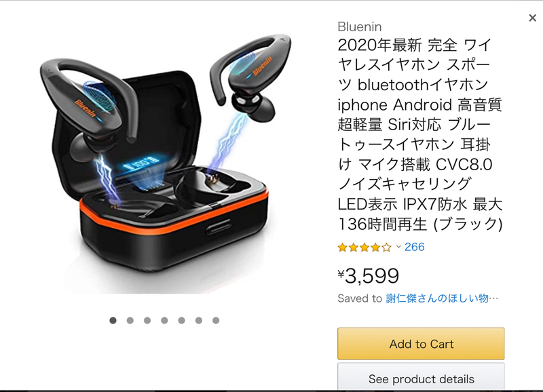Screen dimensions: 543x392
Task: Open the 266 customer reviews link
Action: coord(414,247)
